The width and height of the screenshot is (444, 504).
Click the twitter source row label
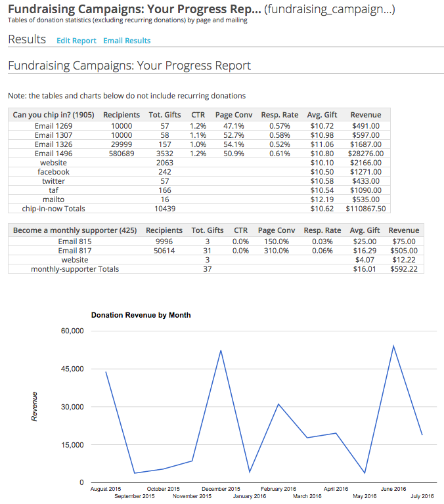pyautogui.click(x=53, y=181)
